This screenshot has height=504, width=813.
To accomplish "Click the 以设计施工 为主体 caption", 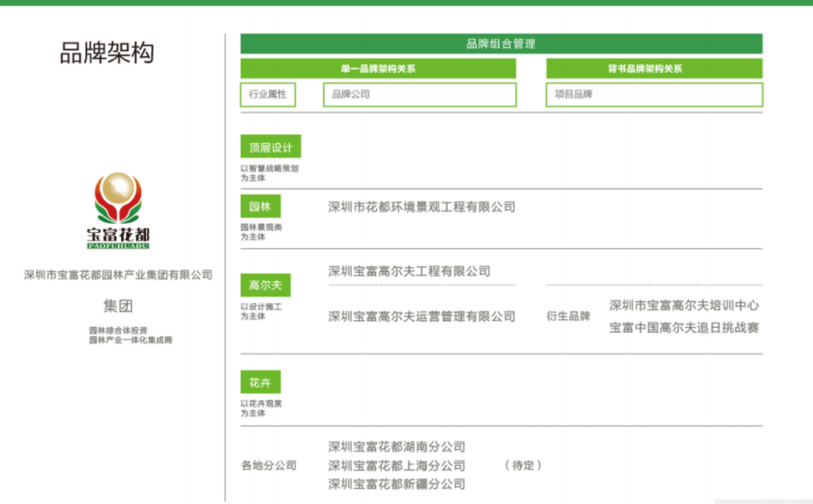I will 261,311.
